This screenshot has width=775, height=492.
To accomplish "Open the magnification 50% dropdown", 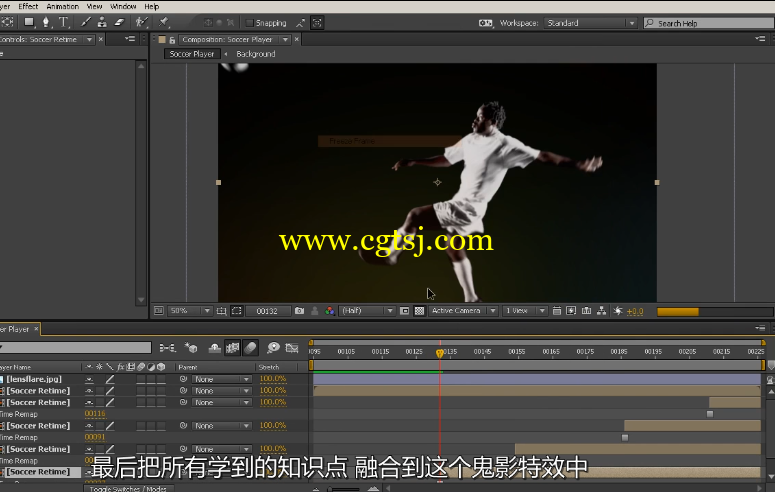I will (x=190, y=311).
